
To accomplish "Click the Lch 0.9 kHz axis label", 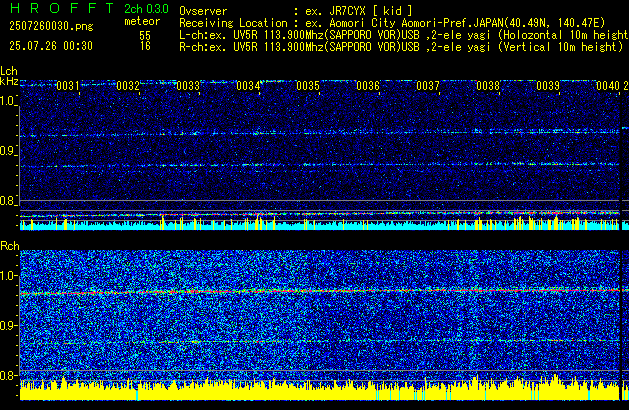I will [x=8, y=151].
